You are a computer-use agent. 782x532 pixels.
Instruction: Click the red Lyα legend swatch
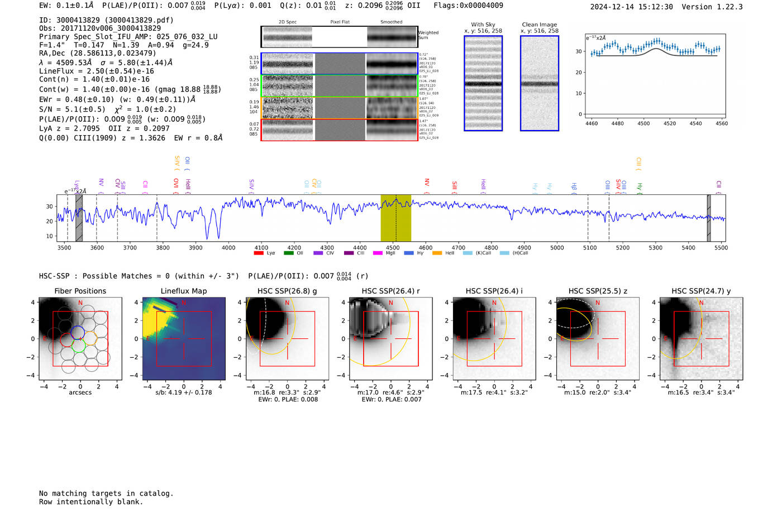(258, 253)
